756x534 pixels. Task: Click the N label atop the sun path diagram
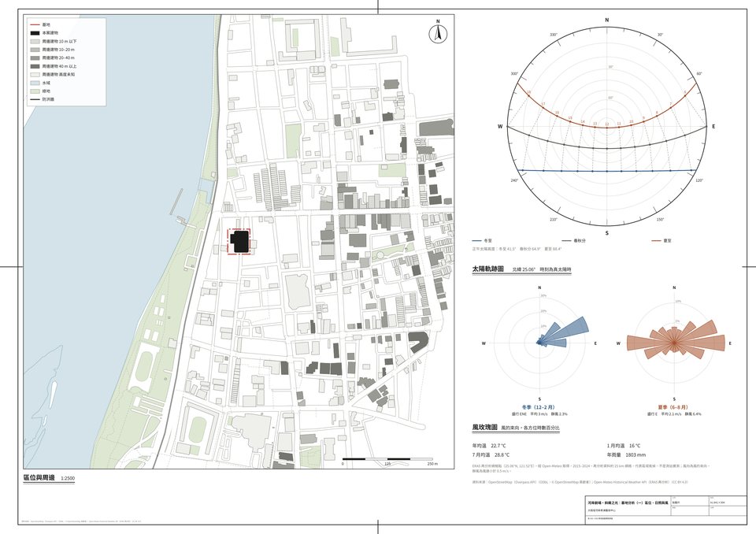pyautogui.click(x=606, y=20)
